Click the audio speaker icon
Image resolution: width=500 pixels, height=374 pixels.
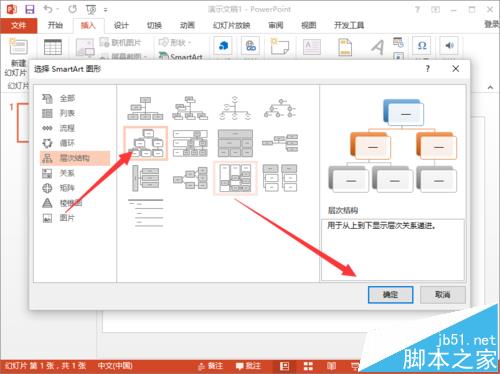[x=449, y=46]
